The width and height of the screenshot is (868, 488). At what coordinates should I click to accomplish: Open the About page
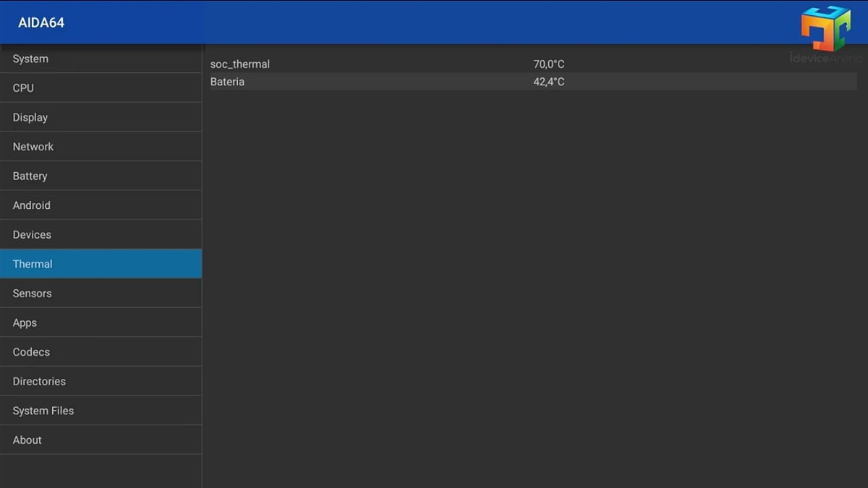coord(27,440)
